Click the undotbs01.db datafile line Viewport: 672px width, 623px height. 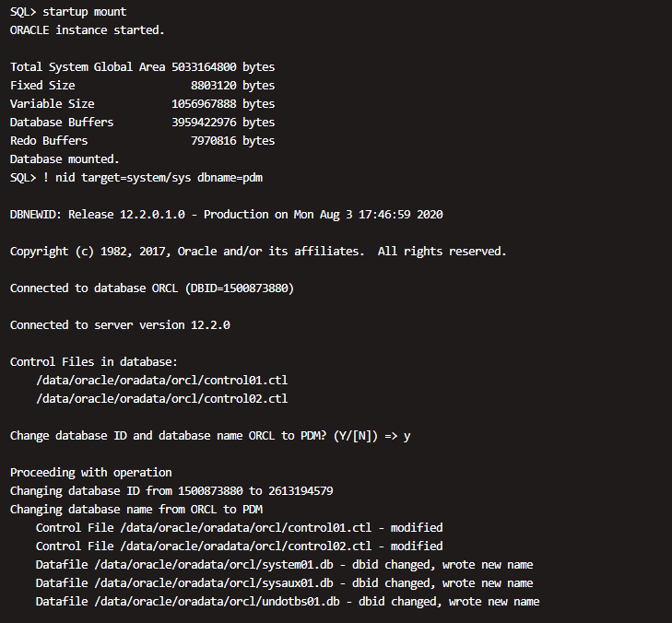[x=288, y=601]
